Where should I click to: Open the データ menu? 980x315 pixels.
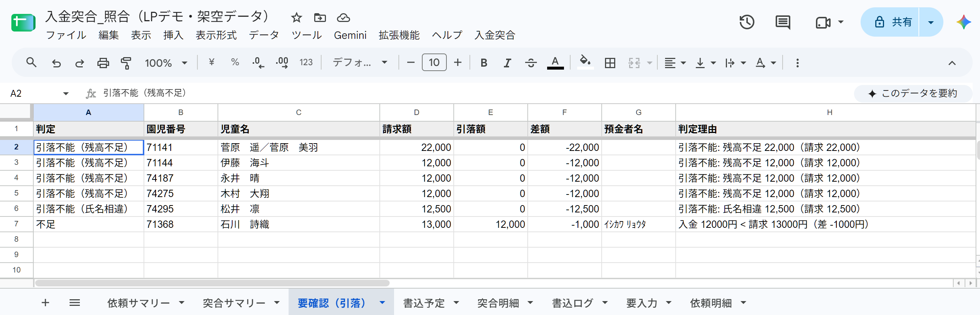(x=264, y=35)
